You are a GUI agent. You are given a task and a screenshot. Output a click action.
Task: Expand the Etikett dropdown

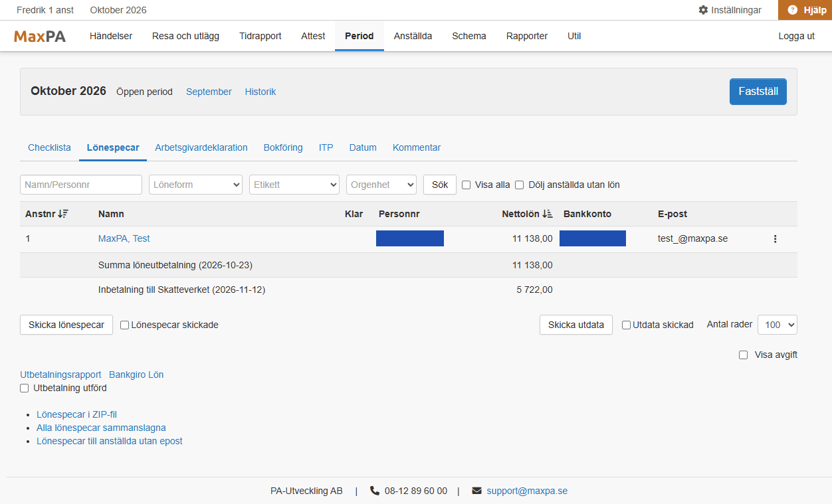tap(294, 185)
